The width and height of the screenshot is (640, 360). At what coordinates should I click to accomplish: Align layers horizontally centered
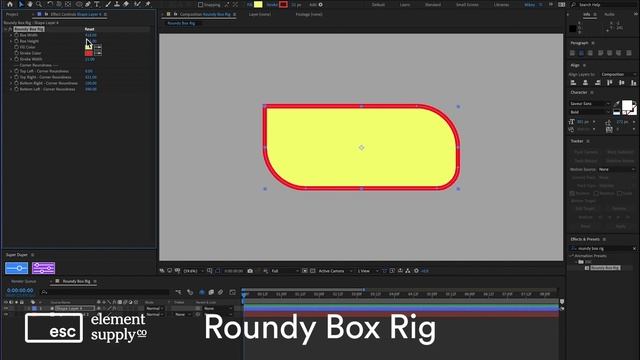click(x=585, y=83)
